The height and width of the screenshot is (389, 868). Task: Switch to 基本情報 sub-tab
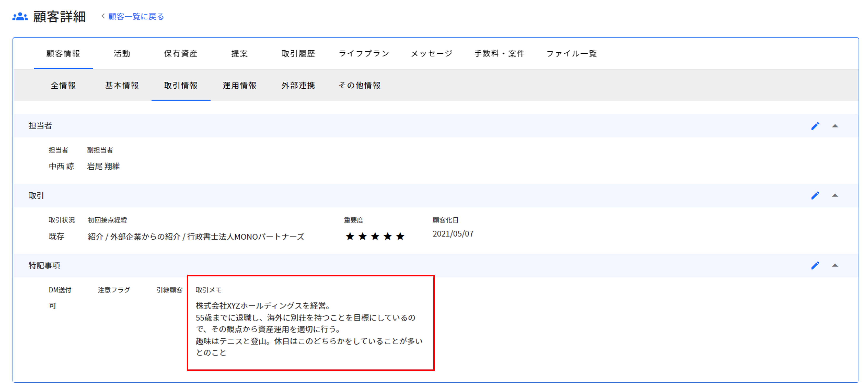pos(122,86)
